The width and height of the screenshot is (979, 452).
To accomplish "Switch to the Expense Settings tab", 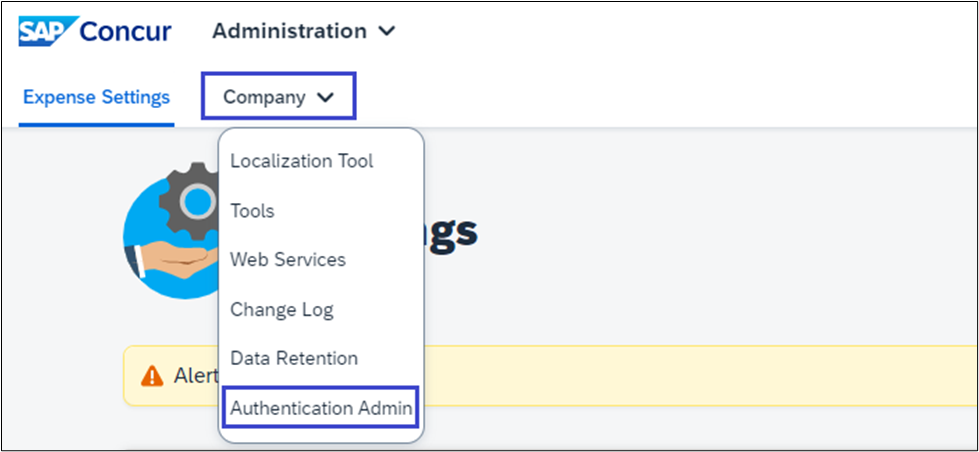I will point(96,97).
